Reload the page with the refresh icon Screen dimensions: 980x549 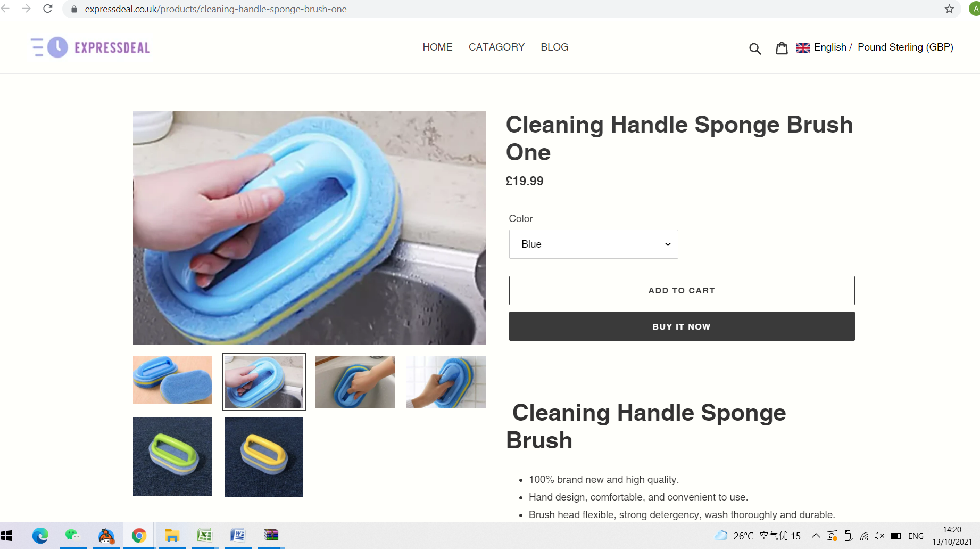[x=48, y=9]
